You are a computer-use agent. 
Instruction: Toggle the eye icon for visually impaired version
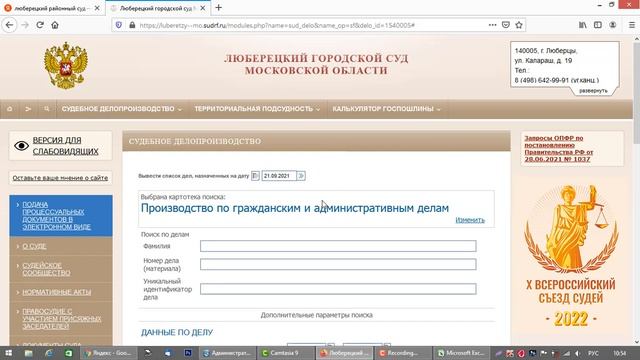21,146
